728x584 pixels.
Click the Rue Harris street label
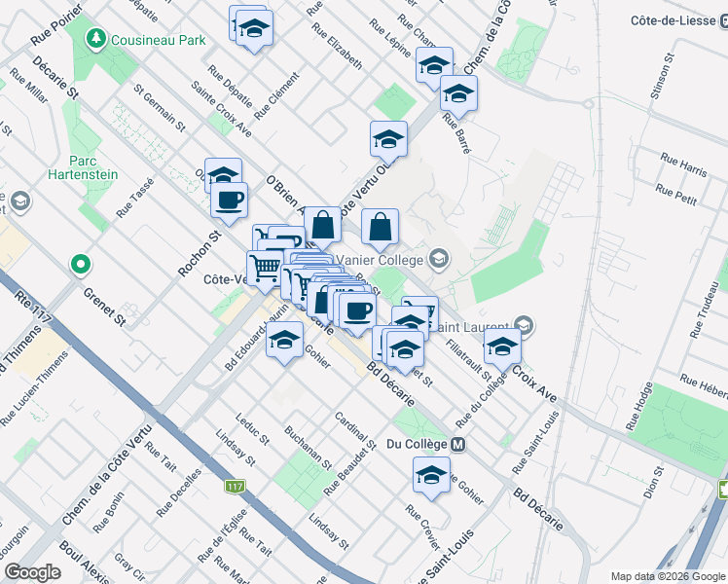(684, 164)
